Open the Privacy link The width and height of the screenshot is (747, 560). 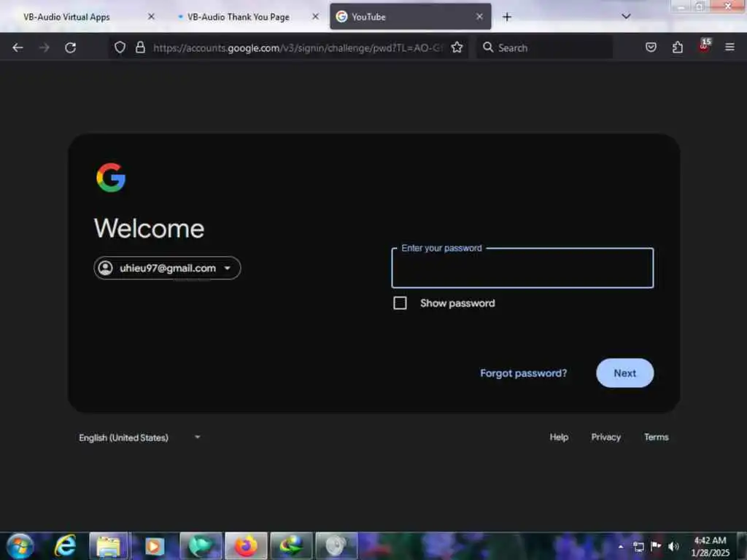click(606, 437)
